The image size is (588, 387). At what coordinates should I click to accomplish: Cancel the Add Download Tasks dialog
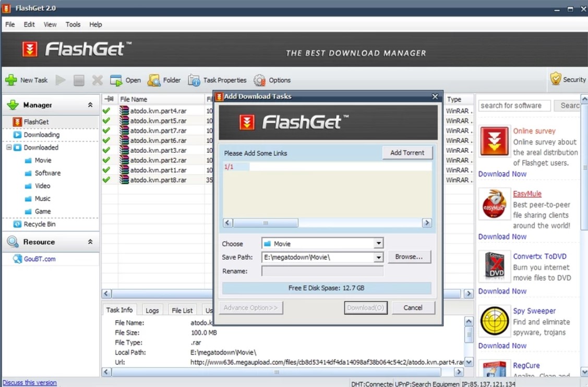pos(413,308)
